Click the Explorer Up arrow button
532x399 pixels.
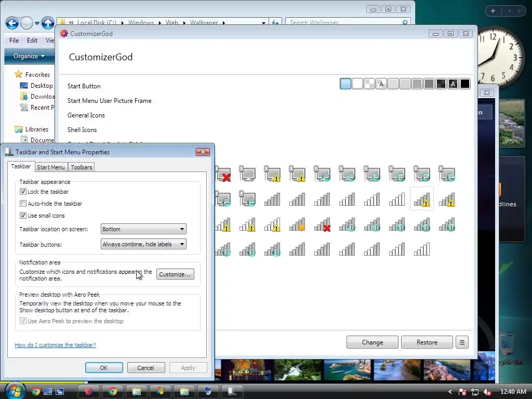click(x=48, y=23)
